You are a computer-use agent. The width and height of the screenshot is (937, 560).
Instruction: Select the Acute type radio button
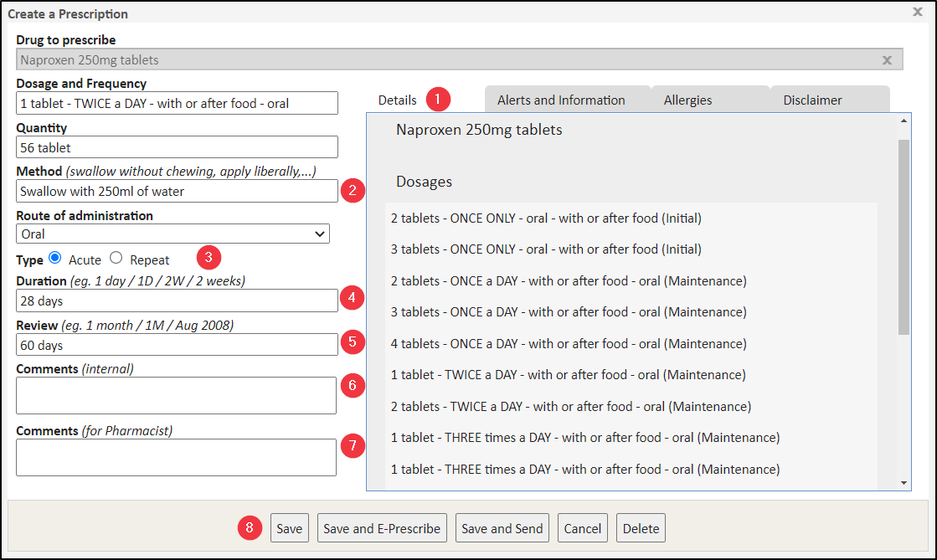(x=56, y=258)
